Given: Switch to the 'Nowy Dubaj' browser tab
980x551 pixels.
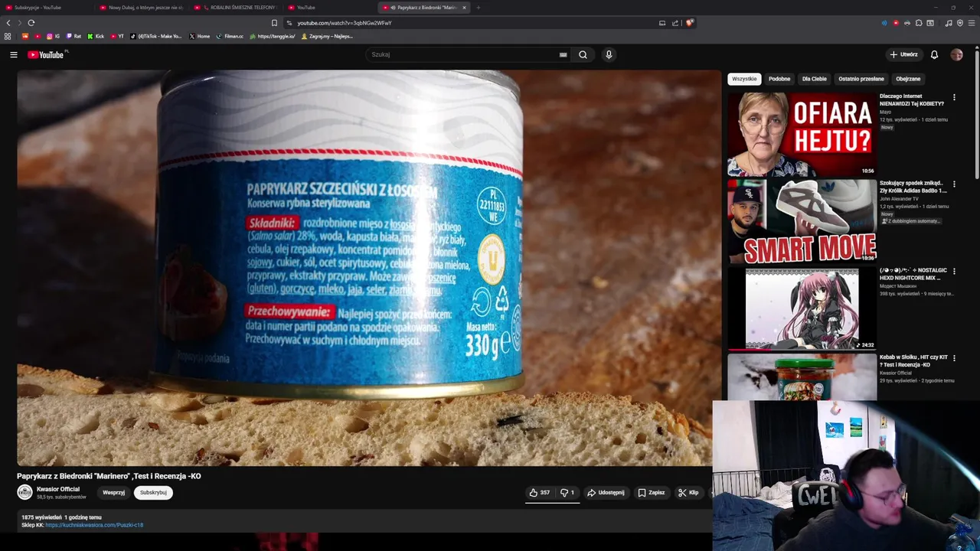Looking at the screenshot, I should coord(142,8).
